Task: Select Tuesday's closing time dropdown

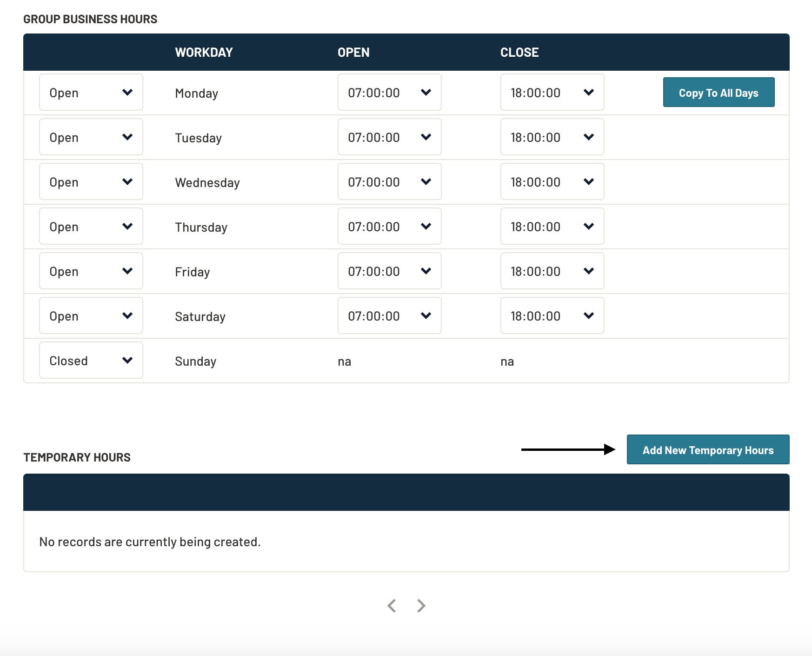Action: point(552,137)
